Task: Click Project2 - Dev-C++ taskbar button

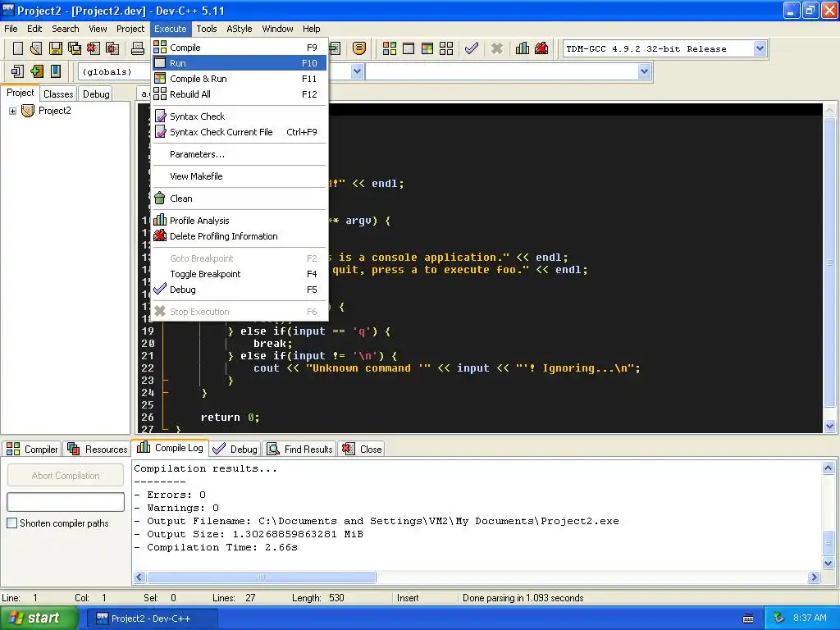Action: (x=151, y=619)
